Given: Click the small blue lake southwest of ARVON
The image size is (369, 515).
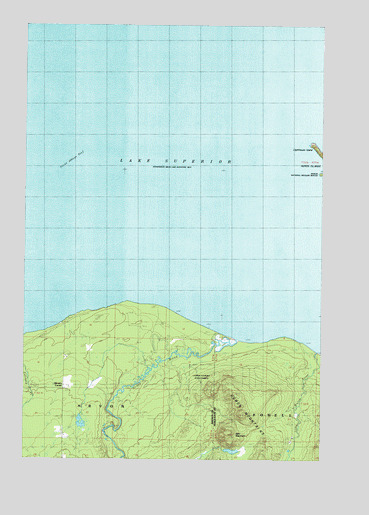Looking at the screenshot, I should tap(80, 421).
